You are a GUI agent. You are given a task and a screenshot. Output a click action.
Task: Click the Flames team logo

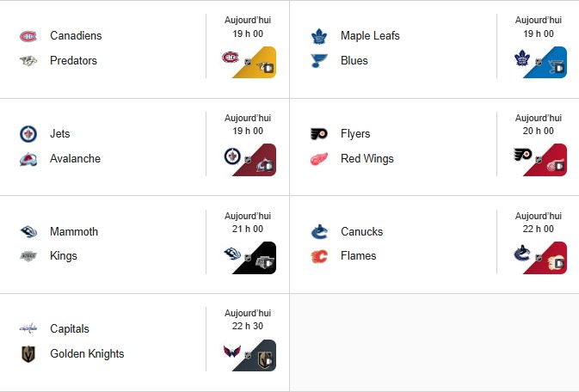(319, 256)
